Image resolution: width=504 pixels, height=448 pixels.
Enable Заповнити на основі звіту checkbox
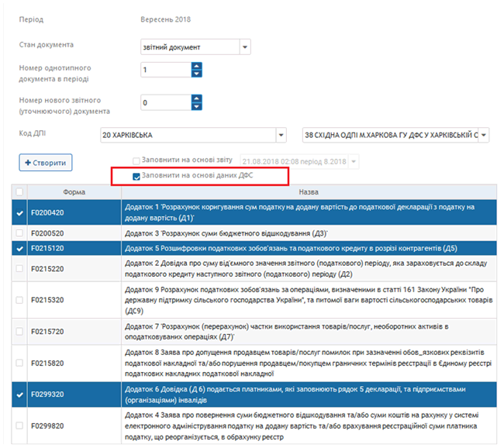136,160
